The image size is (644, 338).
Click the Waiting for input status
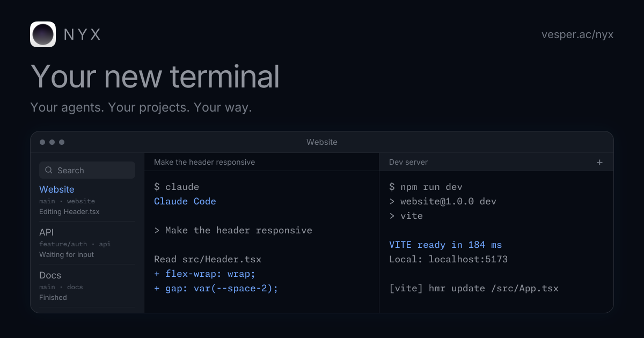coord(67,255)
